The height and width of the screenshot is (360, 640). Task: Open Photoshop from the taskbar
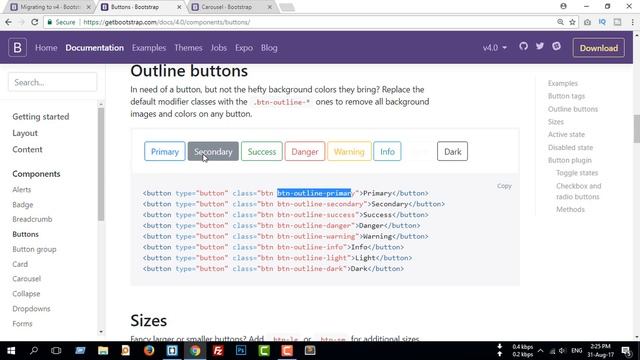click(x=241, y=351)
